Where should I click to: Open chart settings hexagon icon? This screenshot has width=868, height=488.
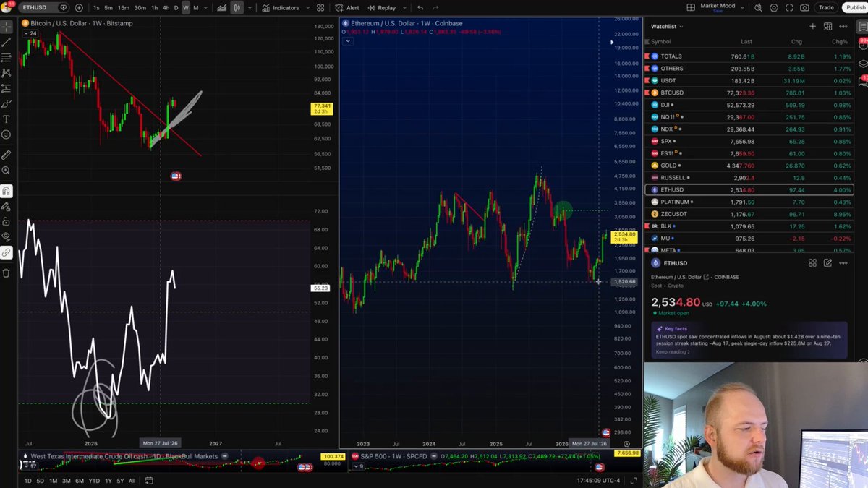773,7
